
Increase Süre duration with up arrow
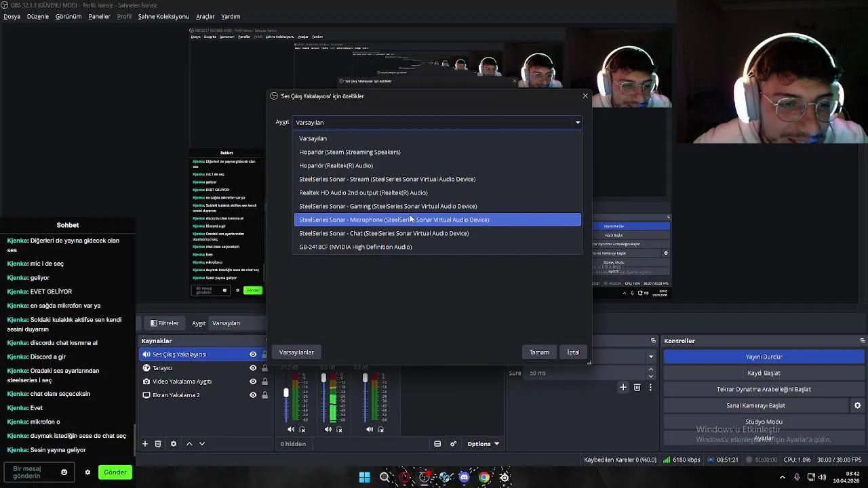[x=651, y=369]
